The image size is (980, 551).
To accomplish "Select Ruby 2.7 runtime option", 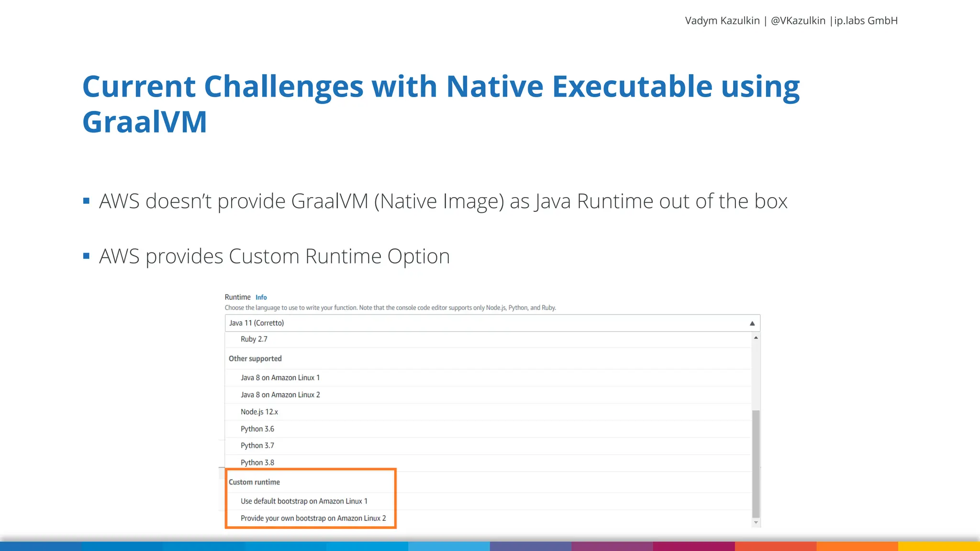I will pyautogui.click(x=254, y=339).
